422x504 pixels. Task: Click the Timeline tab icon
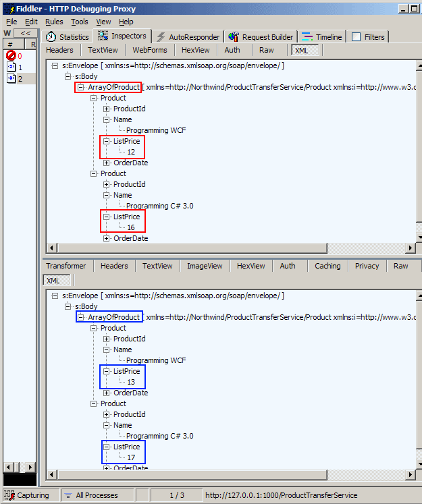coord(307,37)
